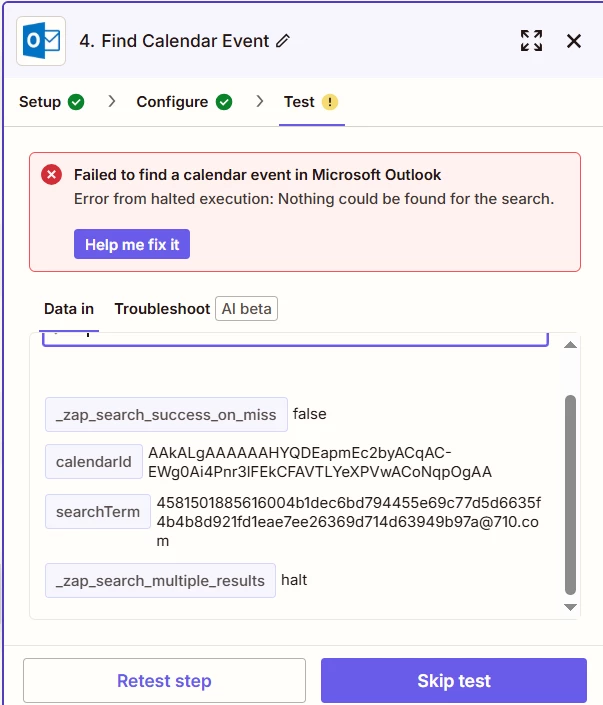
Task: Click the green check next to Setup
Action: 76,102
